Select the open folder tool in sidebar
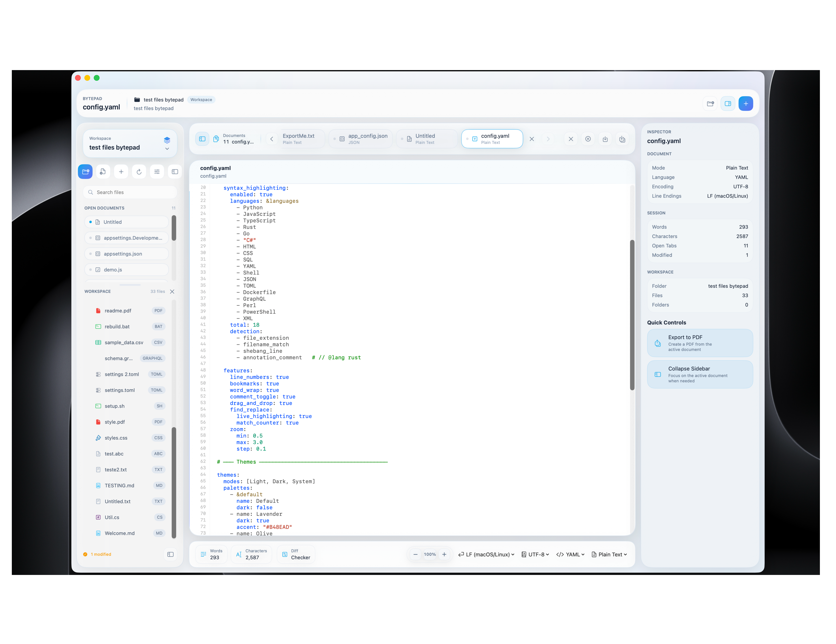 [x=85, y=171]
